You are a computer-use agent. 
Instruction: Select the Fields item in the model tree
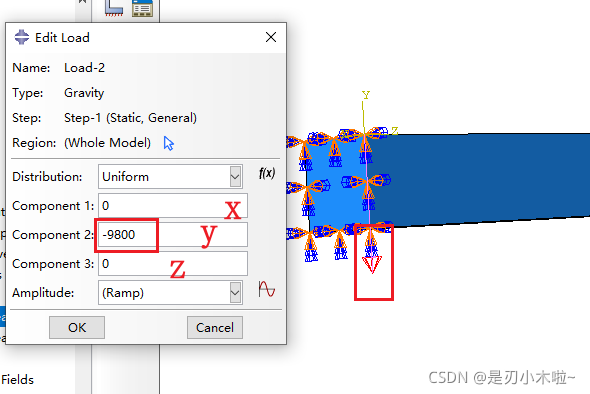17,379
